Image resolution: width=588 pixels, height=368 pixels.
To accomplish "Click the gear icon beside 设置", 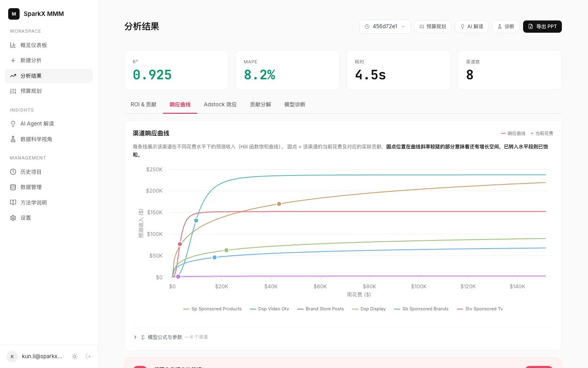I will (x=13, y=218).
